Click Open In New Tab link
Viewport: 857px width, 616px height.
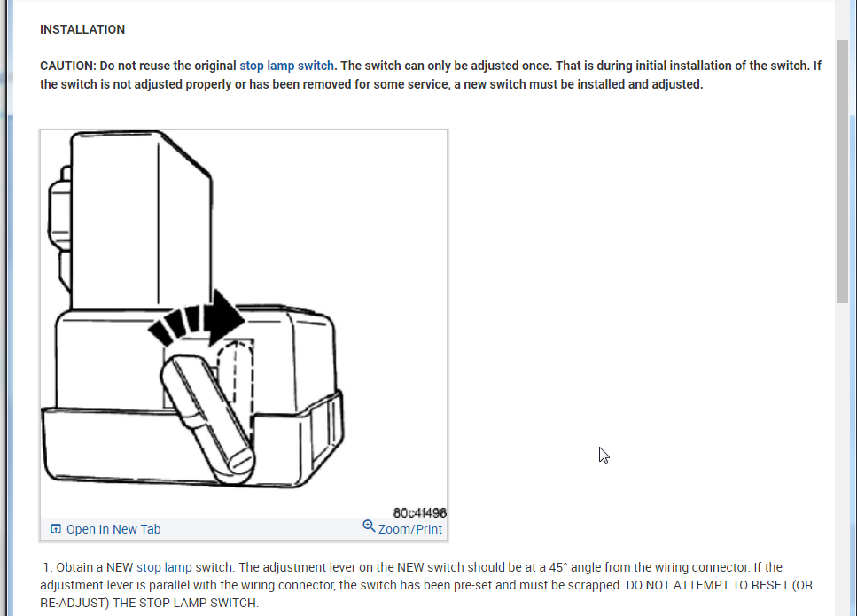tap(113, 529)
